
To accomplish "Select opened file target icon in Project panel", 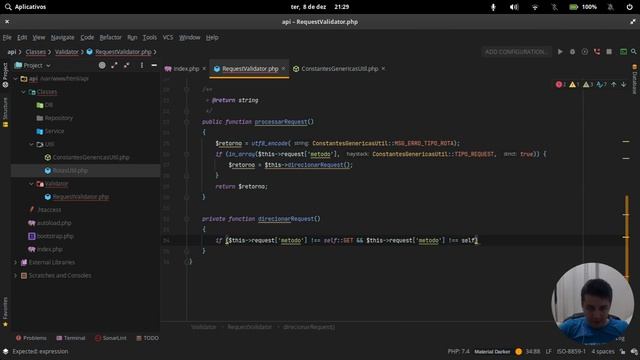I will [x=102, y=65].
